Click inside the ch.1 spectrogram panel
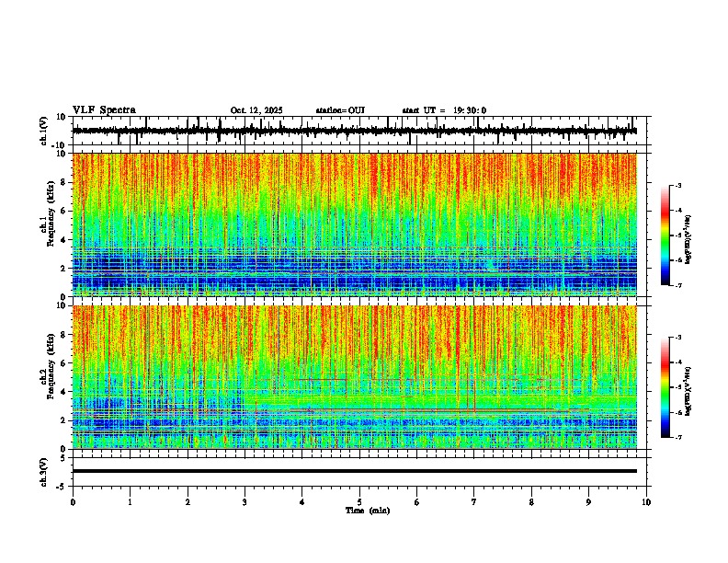728x563 pixels. coord(355,224)
